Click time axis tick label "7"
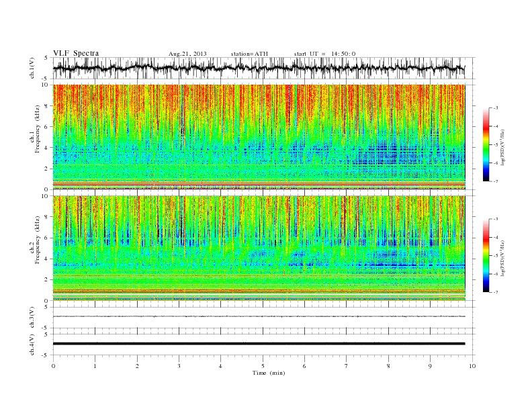The width and height of the screenshot is (532, 411). coord(347,366)
